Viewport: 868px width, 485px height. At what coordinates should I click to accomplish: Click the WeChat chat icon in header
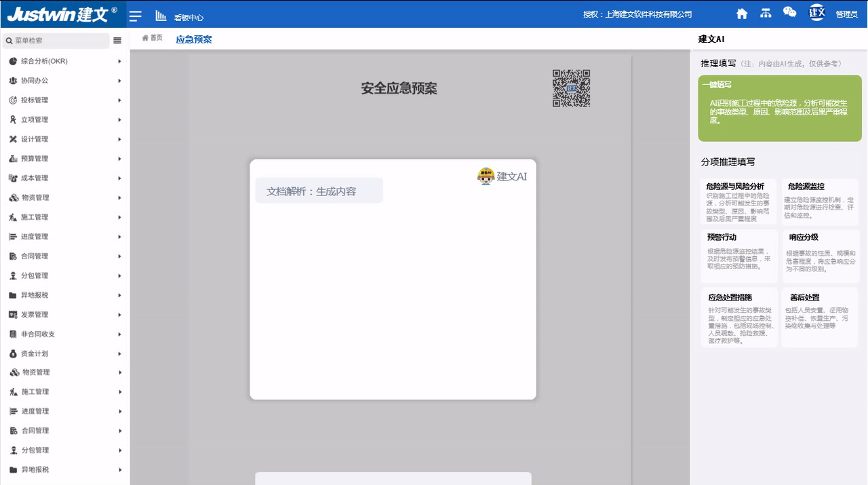pyautogui.click(x=789, y=12)
